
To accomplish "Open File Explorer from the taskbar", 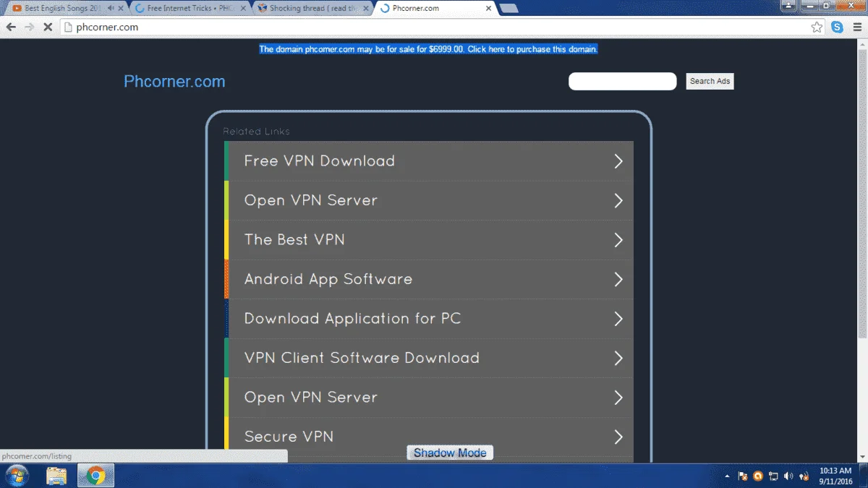I will coord(56,476).
